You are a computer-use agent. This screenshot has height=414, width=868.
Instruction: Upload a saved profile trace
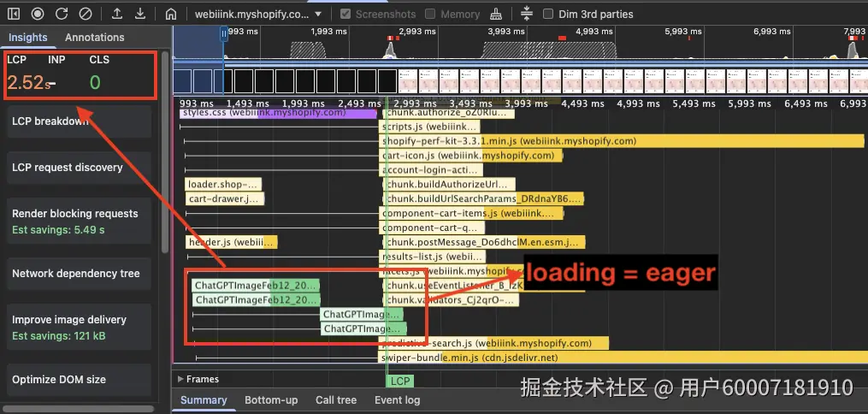point(117,14)
